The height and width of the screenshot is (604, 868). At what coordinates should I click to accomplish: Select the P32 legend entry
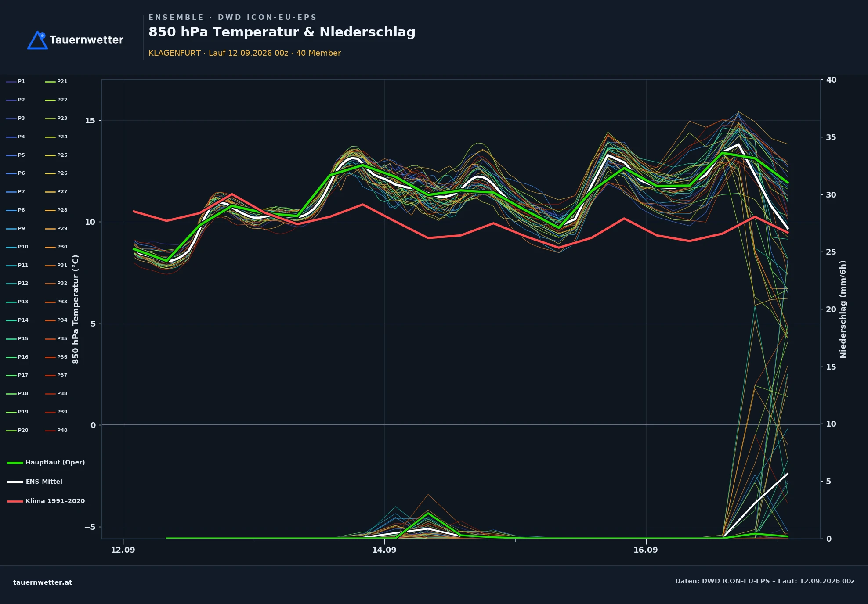tap(56, 284)
